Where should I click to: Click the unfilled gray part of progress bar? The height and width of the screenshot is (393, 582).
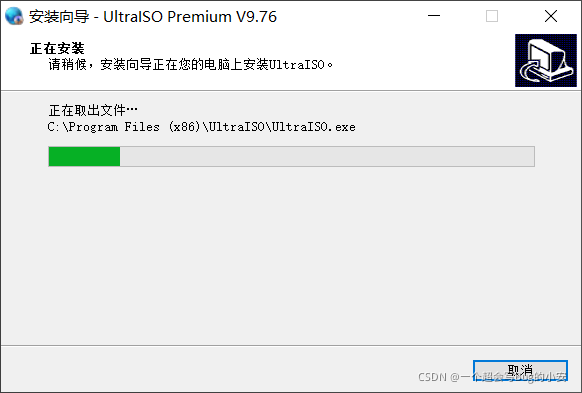click(327, 156)
